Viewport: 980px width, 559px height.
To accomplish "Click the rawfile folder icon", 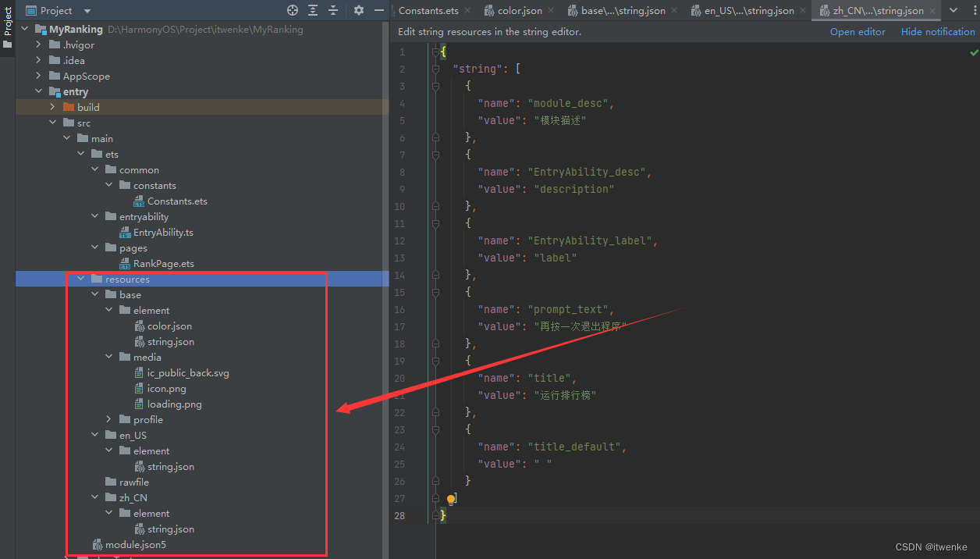I will click(111, 482).
